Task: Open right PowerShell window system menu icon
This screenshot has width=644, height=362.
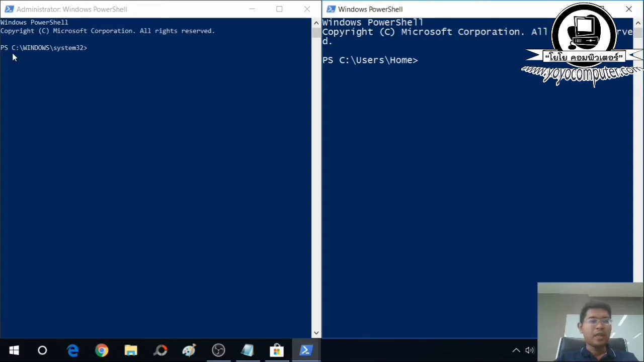Action: click(x=331, y=9)
